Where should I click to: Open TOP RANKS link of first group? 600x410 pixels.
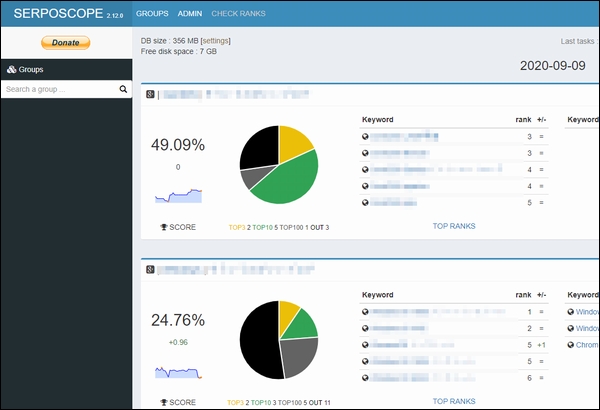tap(454, 226)
